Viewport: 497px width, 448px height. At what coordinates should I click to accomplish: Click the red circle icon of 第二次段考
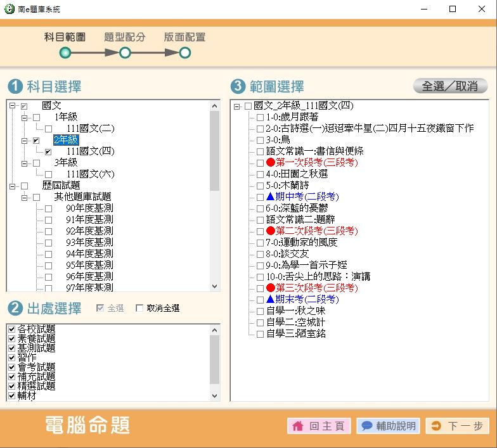coord(270,231)
